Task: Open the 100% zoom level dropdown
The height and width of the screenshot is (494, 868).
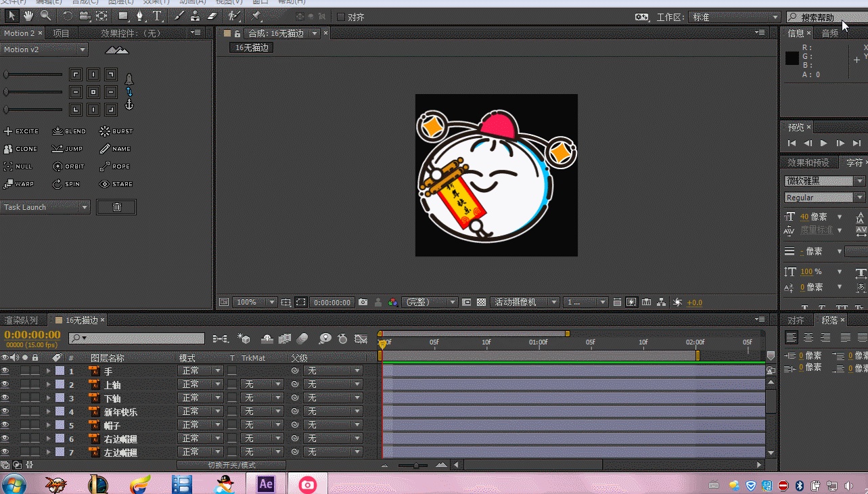Action: 254,302
